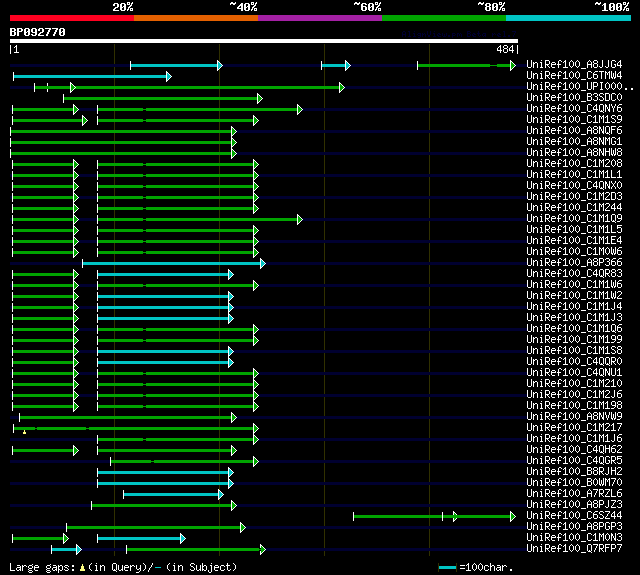Click the UniRef100_A8P366 label
This screenshot has height=575, width=640.
tap(574, 263)
